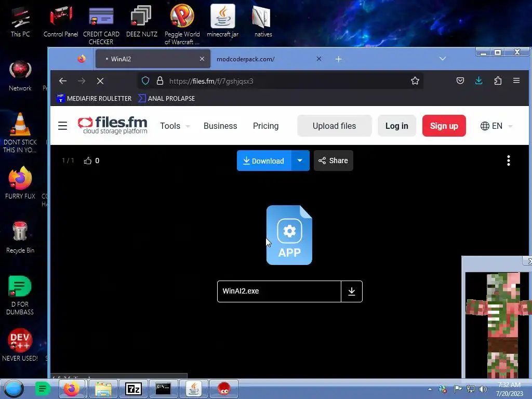Open the tracking protection shield icon
The height and width of the screenshot is (399, 532).
tap(145, 81)
